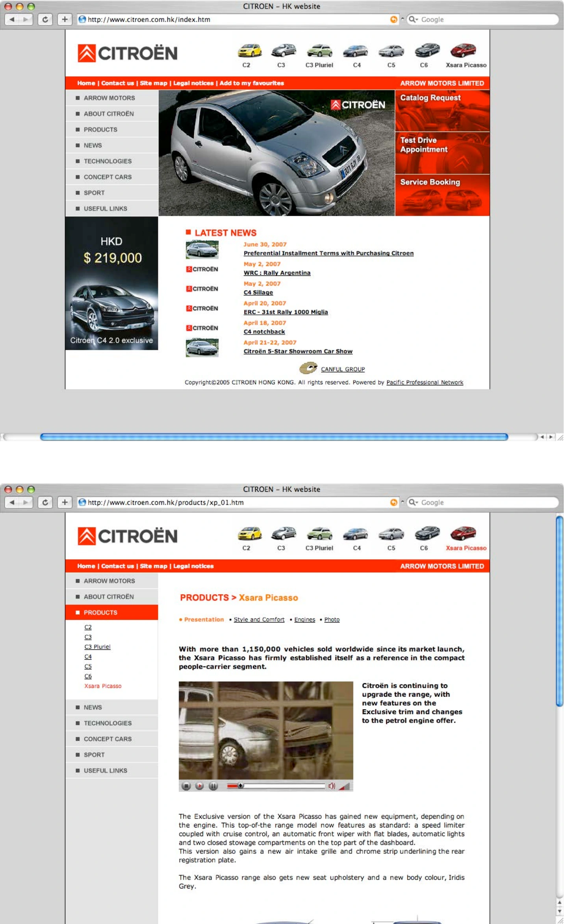Play the Xsara Picasso video
This screenshot has height=924, width=564.
tap(200, 786)
